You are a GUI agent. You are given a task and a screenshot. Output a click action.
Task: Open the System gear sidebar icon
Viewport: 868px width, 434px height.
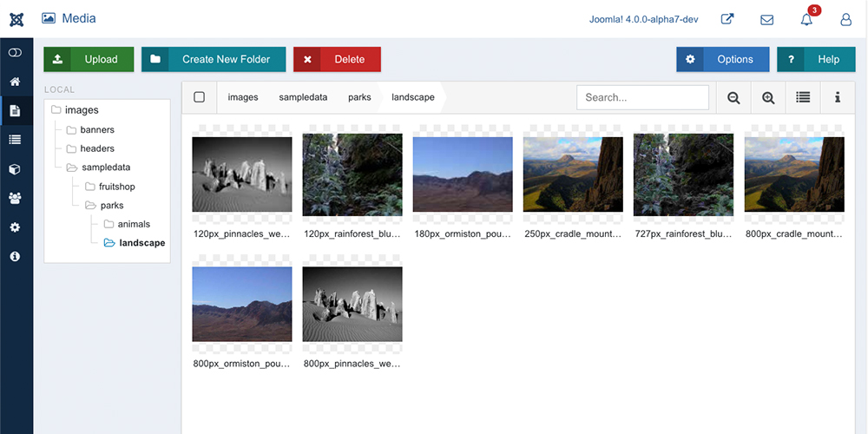coord(15,227)
